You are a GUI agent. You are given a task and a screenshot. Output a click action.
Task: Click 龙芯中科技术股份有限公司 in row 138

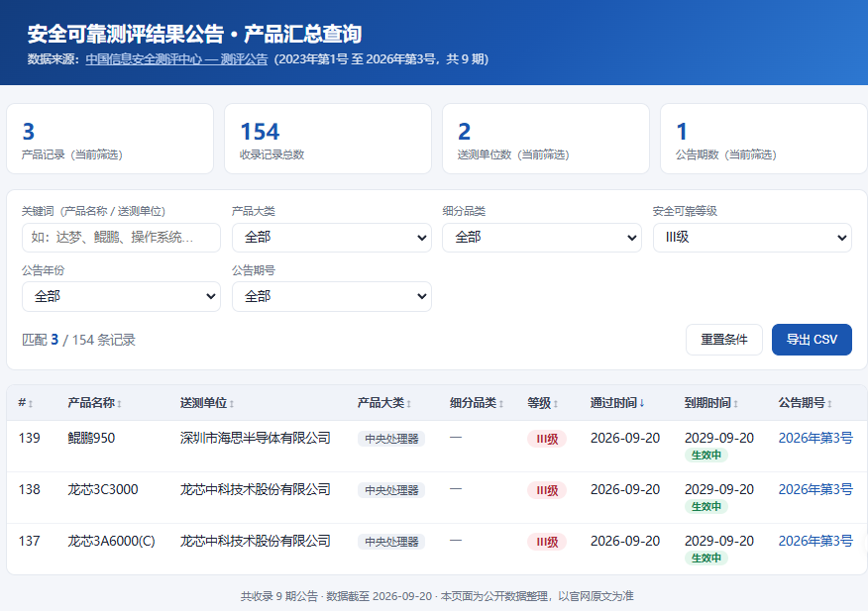pos(256,489)
